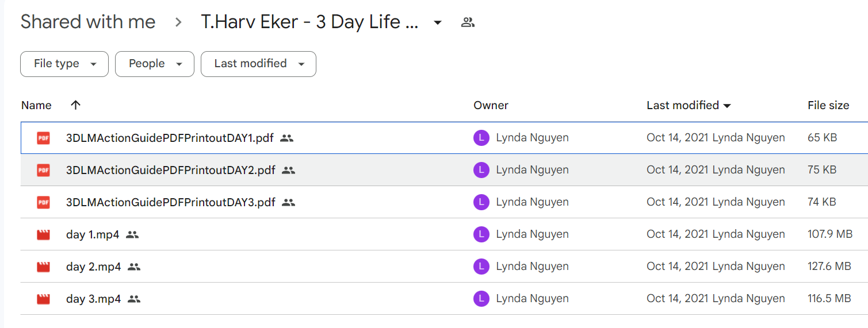The width and height of the screenshot is (868, 328).
Task: Click PDF icon of 3DLMActionGuidePDFPrintoutDAY1.pdf
Action: click(43, 138)
